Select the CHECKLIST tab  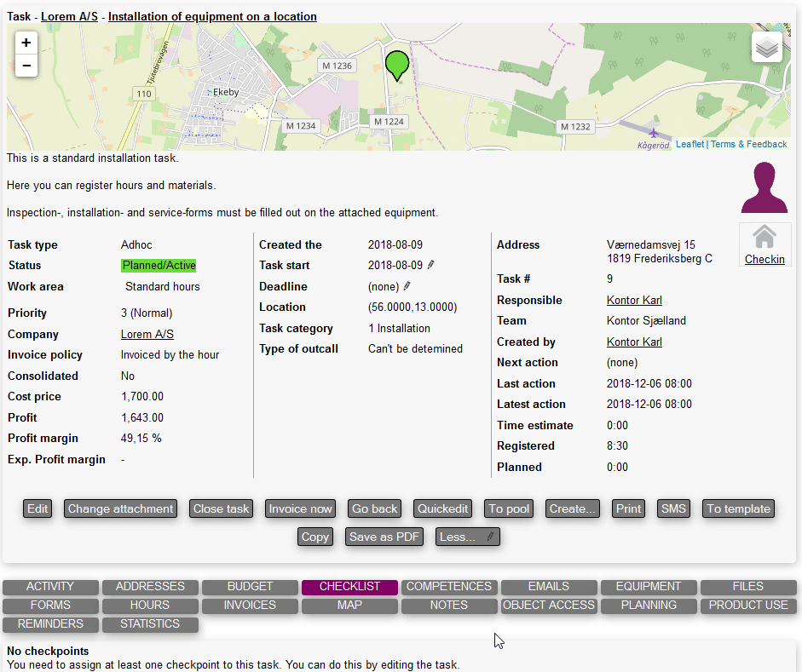pos(349,587)
